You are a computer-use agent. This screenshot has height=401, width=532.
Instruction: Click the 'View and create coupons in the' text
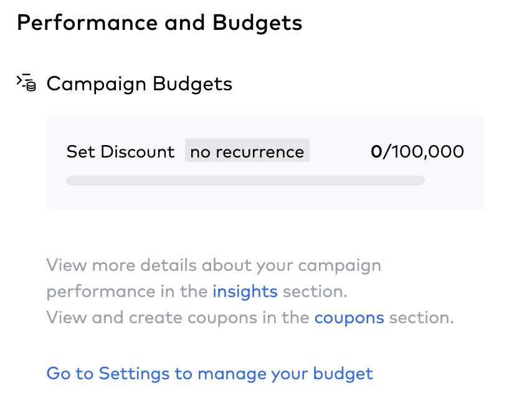[178, 318]
